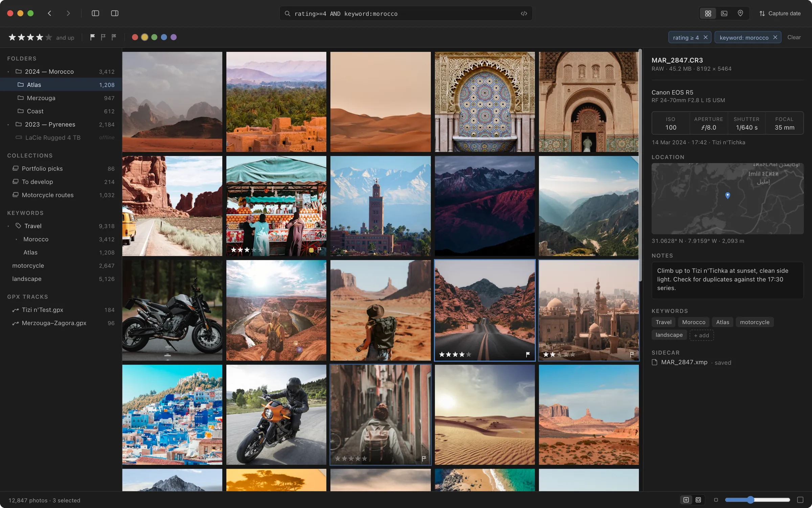Open the Atlas folder
812x508 pixels.
coord(61,85)
